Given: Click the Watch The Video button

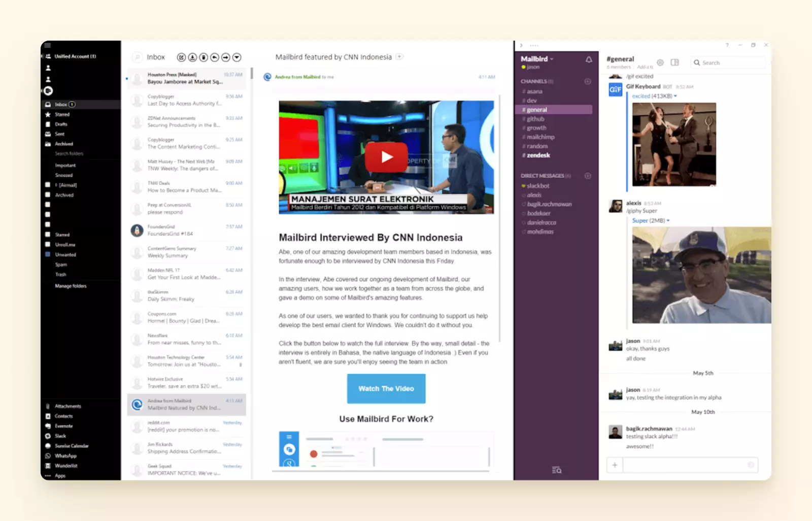Looking at the screenshot, I should [x=386, y=388].
